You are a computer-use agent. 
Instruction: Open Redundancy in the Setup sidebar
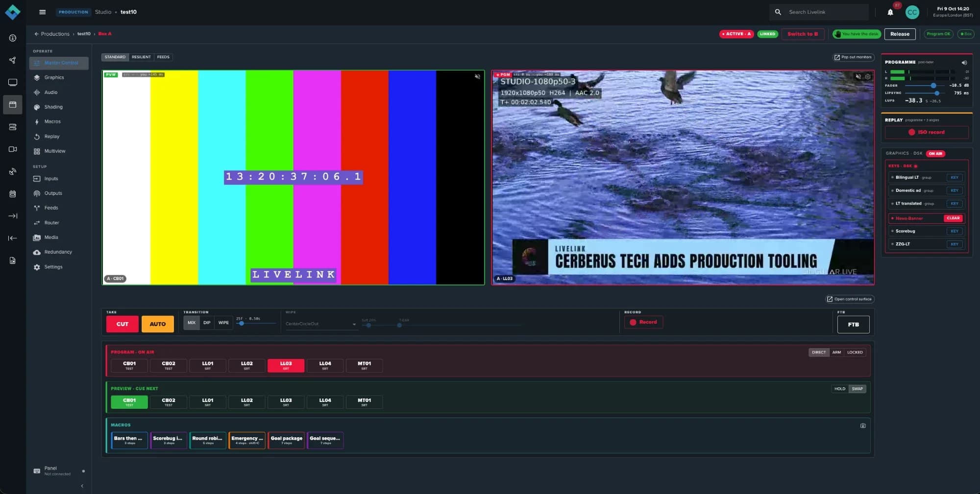tap(59, 252)
